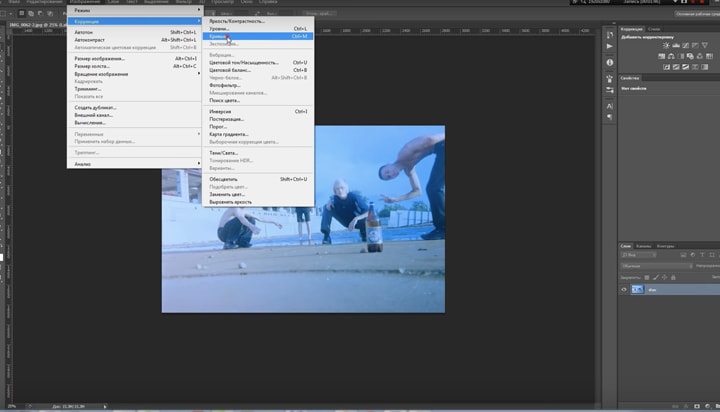Screen dimensions: 720x412
Task: Choose Яркость/Контрастность menu entry
Action: pyautogui.click(x=258, y=21)
